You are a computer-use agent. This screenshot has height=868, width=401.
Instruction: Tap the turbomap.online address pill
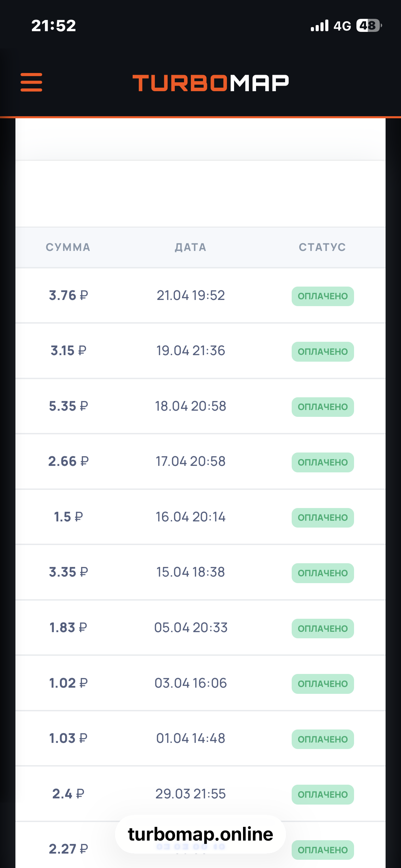tap(200, 834)
